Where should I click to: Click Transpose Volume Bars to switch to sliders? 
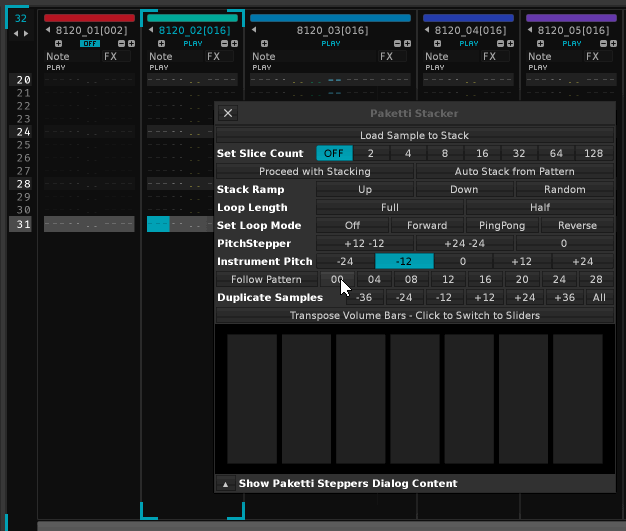(415, 316)
